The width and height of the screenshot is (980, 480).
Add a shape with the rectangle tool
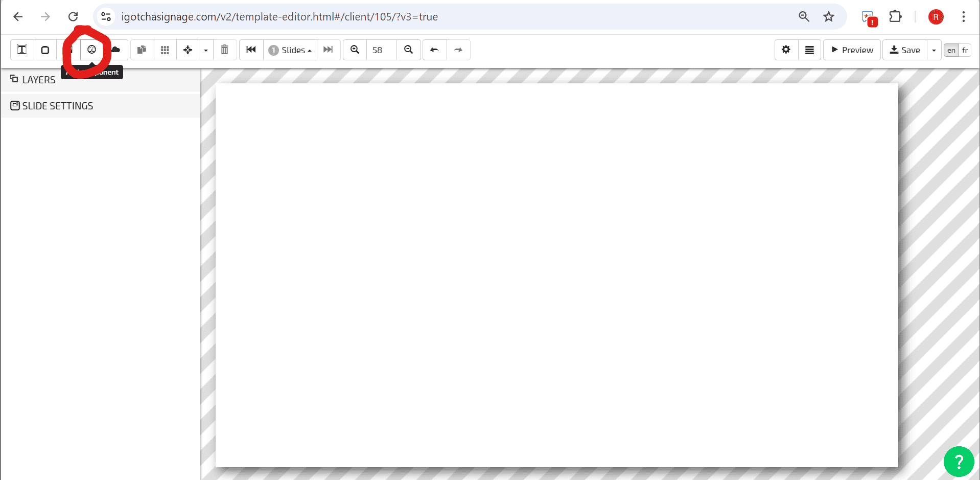[45, 50]
